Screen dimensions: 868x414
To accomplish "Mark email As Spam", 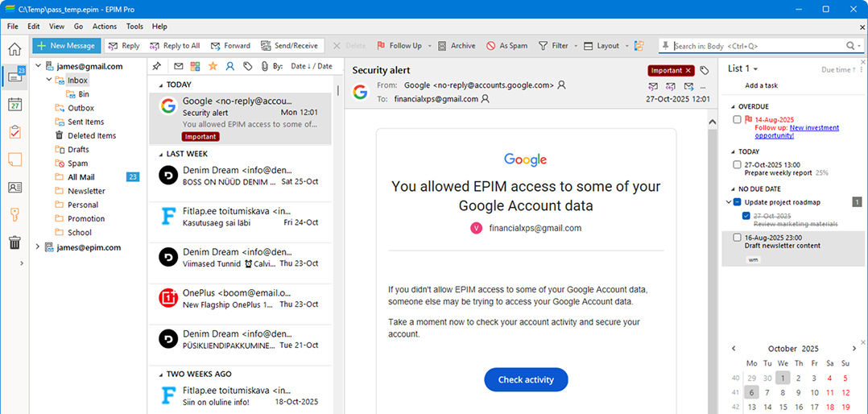I will coord(507,46).
